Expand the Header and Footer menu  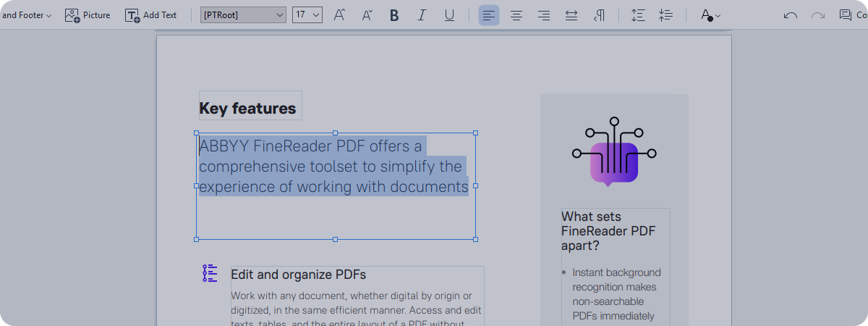pyautogui.click(x=26, y=15)
